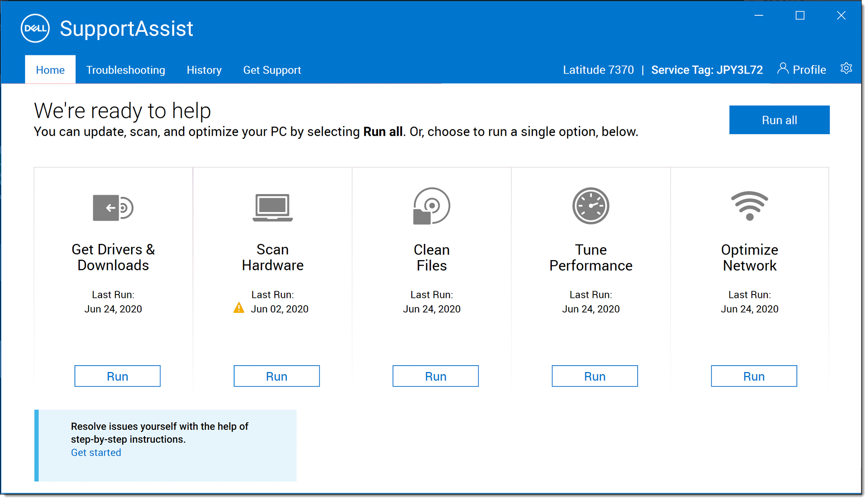Viewport: 868px width, 501px height.
Task: Click Run all button
Action: coord(779,120)
